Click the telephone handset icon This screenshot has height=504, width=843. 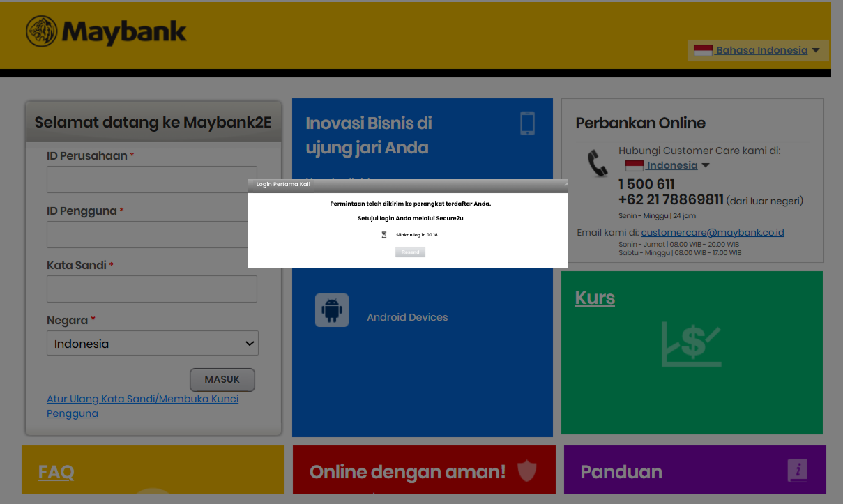[x=598, y=165]
